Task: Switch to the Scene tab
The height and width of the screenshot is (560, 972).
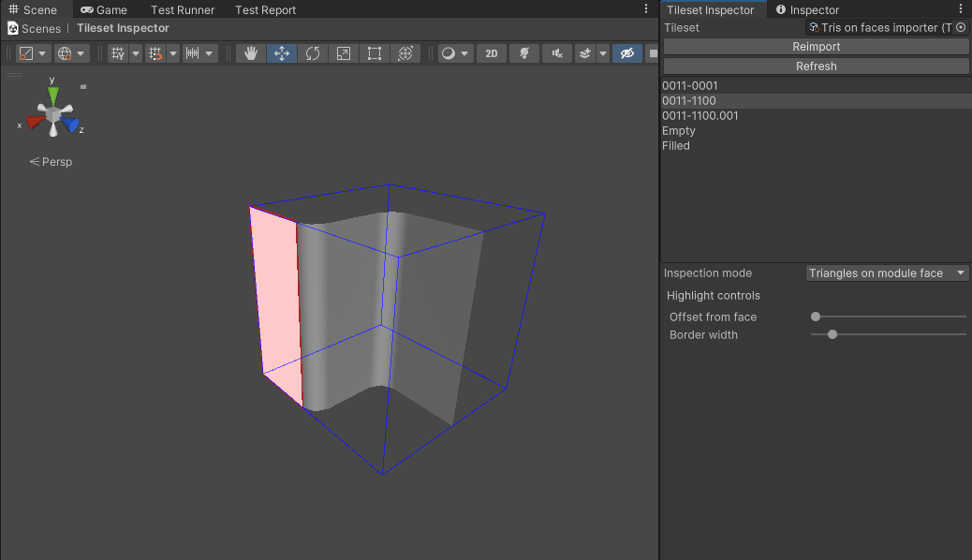Action: [33, 10]
